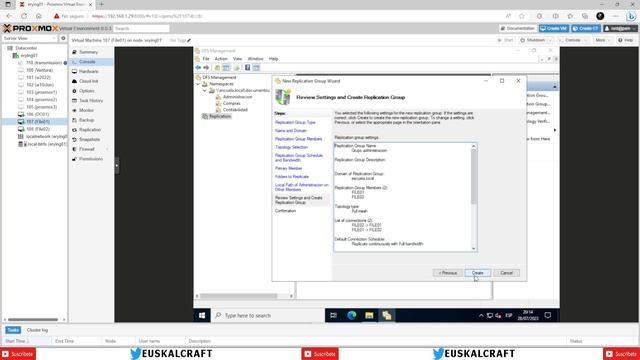Screen dimensions: 640x360
Task: Open the DFS Management Window menu
Action: (x=256, y=59)
